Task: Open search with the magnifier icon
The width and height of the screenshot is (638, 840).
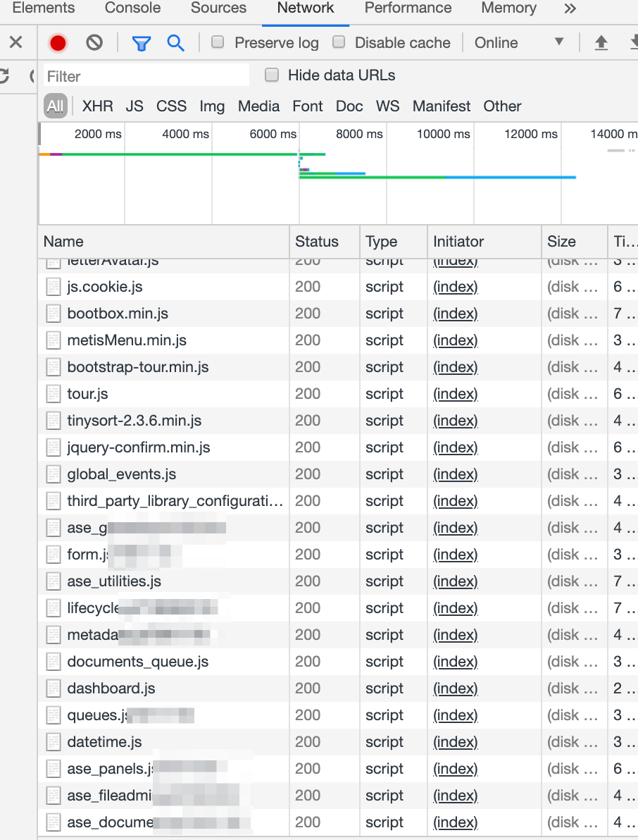Action: point(175,43)
